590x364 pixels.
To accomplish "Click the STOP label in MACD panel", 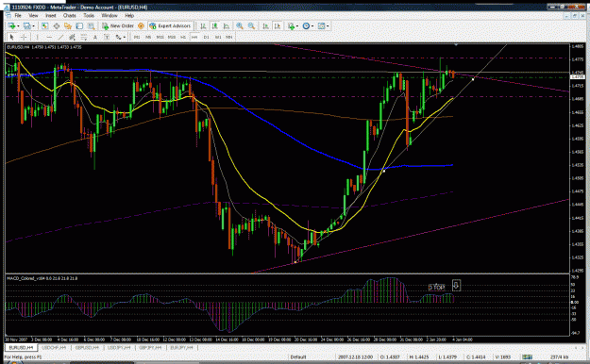I will 436,287.
